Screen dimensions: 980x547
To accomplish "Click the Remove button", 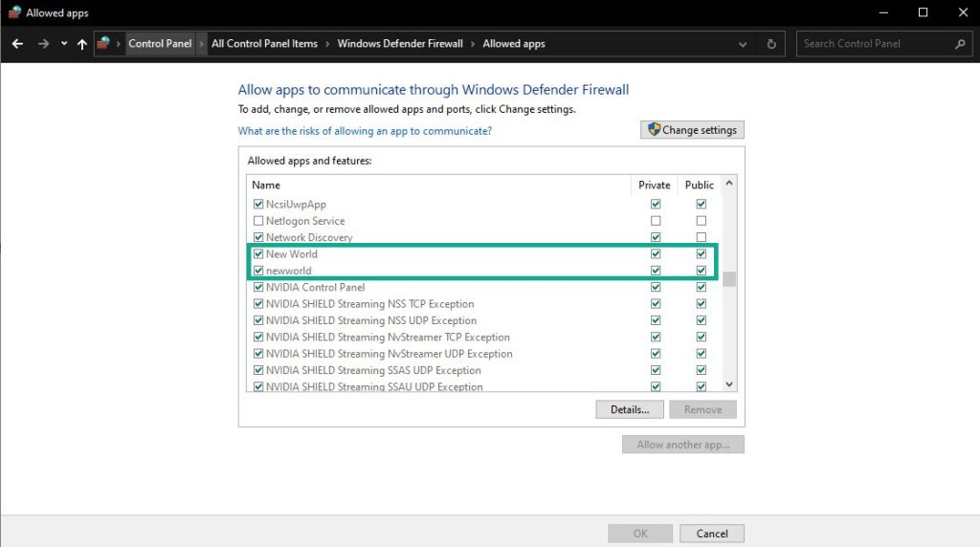I will 702,409.
